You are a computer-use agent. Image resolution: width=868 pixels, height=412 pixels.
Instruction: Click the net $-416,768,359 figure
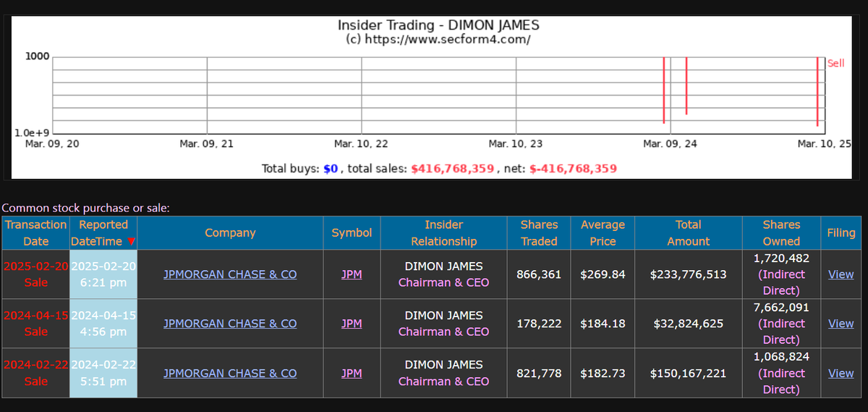click(574, 169)
